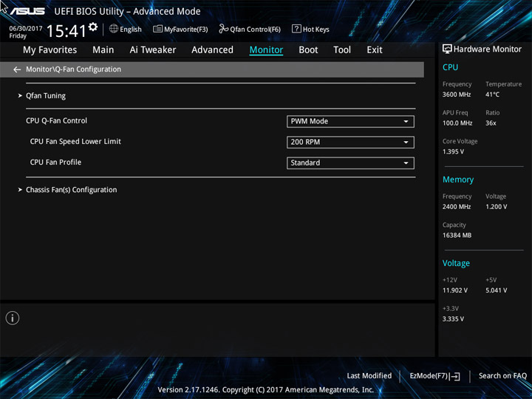Click the arrow on the Standard dropdown
This screenshot has width=532, height=399.
click(406, 163)
